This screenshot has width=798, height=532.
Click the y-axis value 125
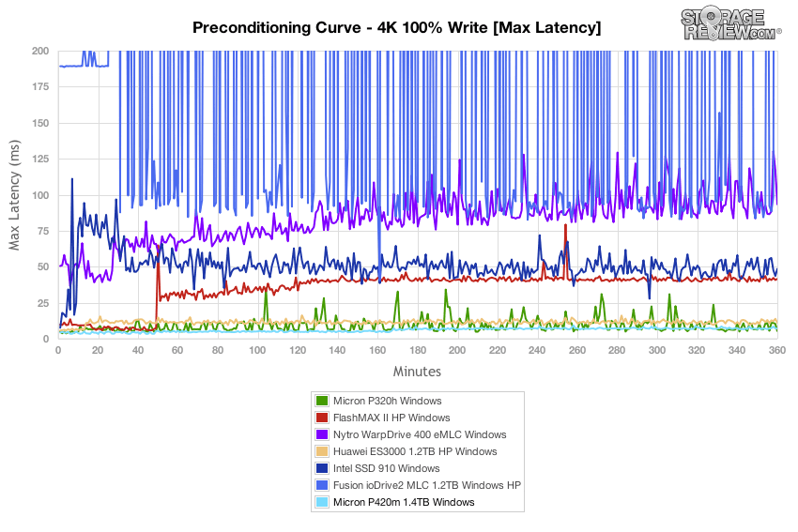tap(40, 160)
